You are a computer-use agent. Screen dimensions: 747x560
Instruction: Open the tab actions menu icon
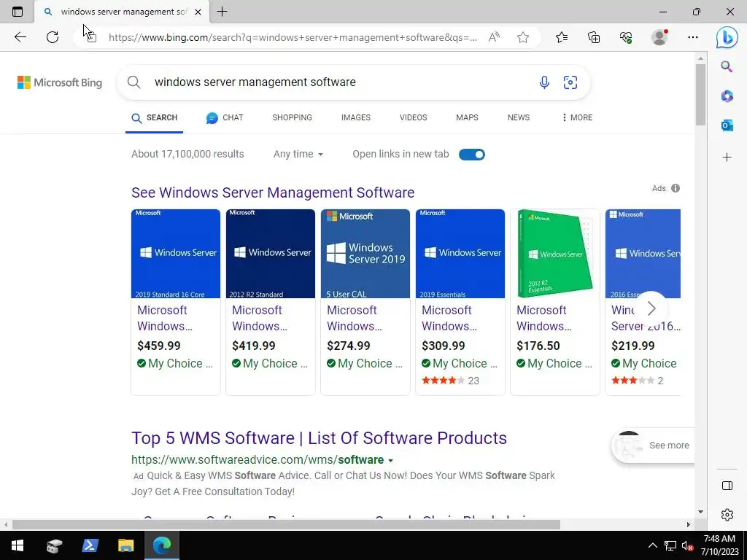[18, 12]
